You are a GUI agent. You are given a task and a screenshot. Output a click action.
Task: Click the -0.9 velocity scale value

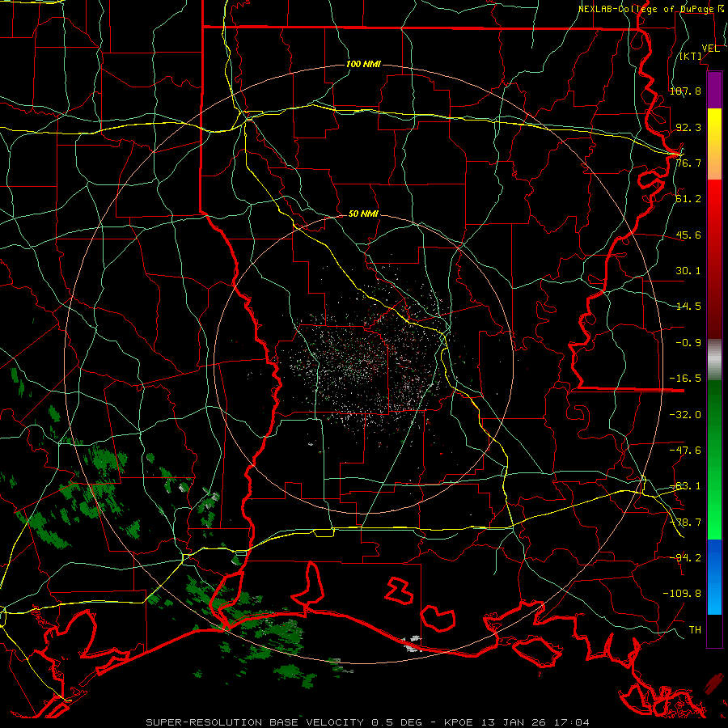[688, 343]
